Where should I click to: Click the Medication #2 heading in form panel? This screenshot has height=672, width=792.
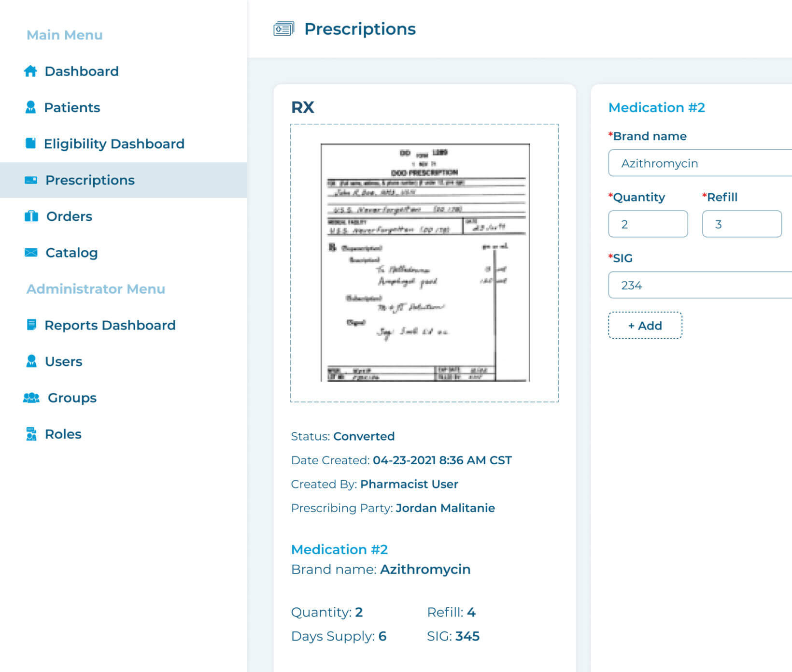tap(657, 107)
